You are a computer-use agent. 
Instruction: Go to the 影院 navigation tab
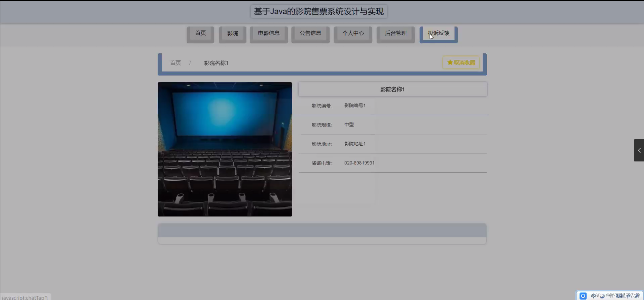(x=232, y=33)
